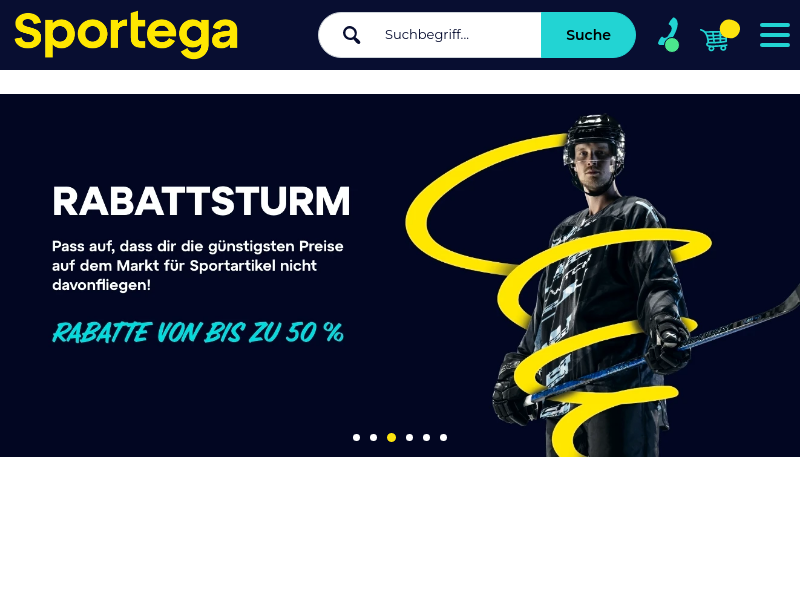Viewport: 800px width, 600px height.
Task: Click the Sportega logo
Action: 126,34
